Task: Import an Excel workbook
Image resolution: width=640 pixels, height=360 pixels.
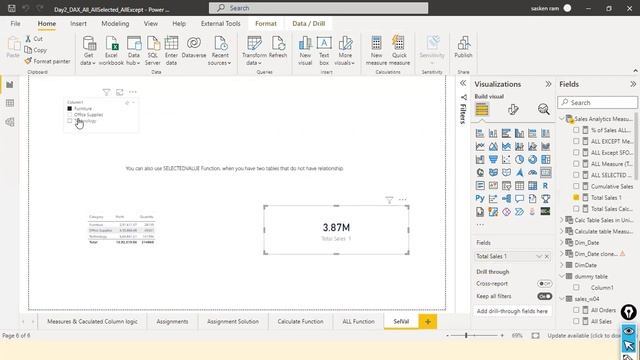Action: [111, 51]
